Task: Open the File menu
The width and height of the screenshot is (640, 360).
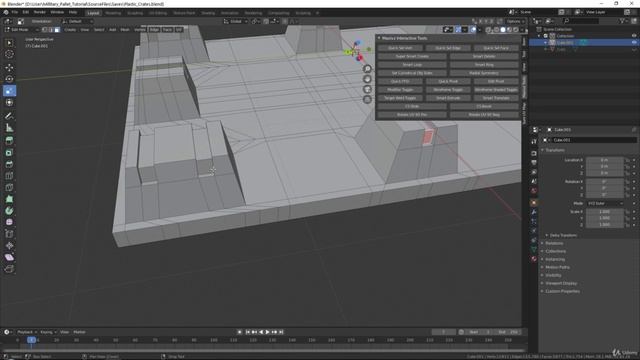Action: [x=15, y=12]
